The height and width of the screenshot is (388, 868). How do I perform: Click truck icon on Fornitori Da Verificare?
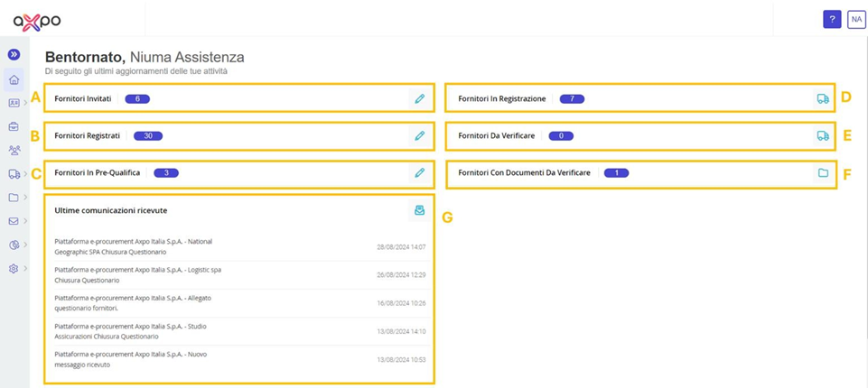tap(823, 135)
